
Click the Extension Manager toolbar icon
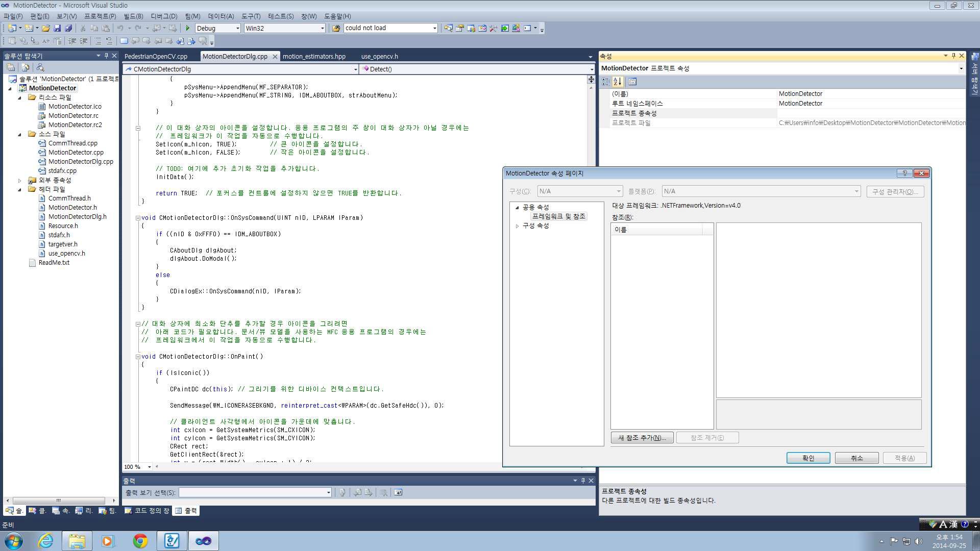click(516, 29)
